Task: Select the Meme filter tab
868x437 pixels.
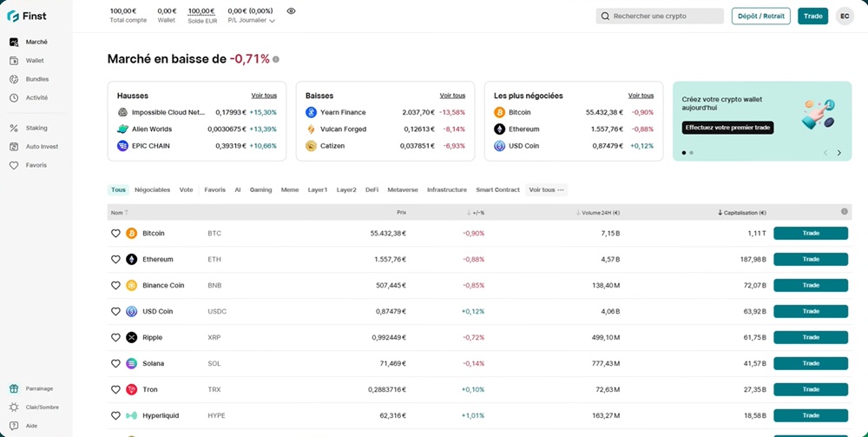Action: coord(290,190)
